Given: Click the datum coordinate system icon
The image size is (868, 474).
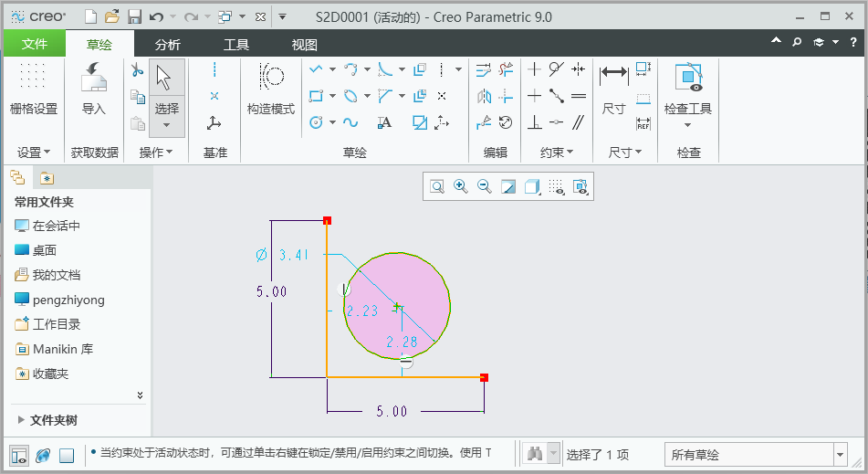Looking at the screenshot, I should tap(214, 122).
